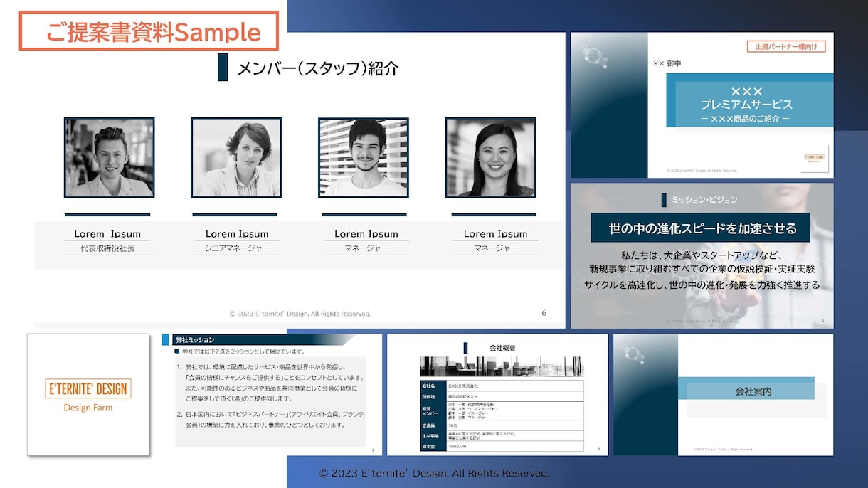Screen dimensions: 868x488
Task: Click the paragraph starting 私たちは、大企業やスタートアップ
Action: (702, 270)
